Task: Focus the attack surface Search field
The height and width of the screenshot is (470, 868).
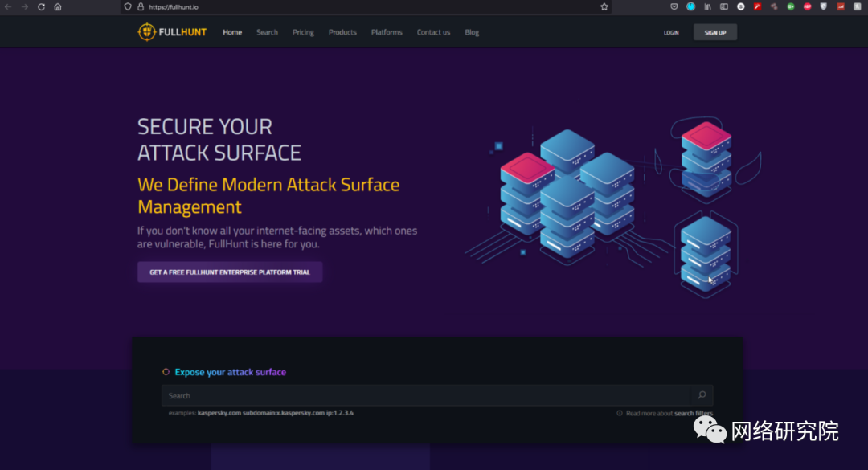Action: coord(426,395)
